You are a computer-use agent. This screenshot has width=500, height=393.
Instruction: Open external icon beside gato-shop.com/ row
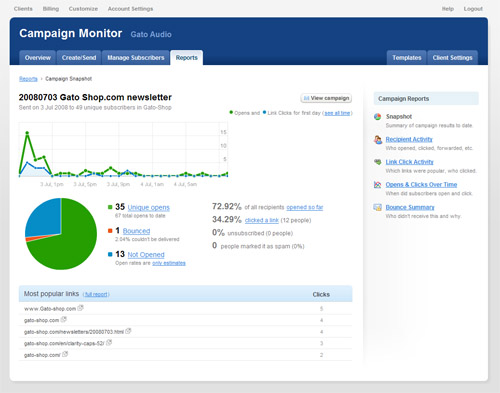tap(65, 354)
